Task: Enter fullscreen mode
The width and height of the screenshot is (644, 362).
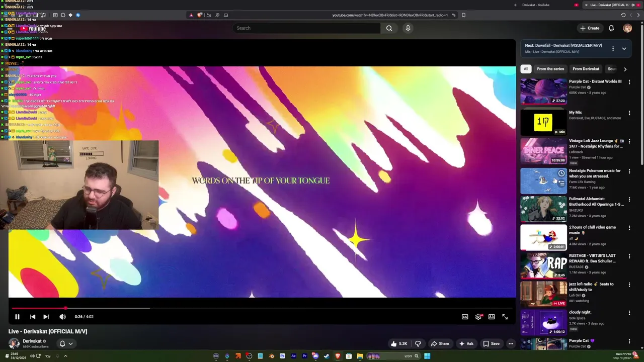Action: pos(505,317)
